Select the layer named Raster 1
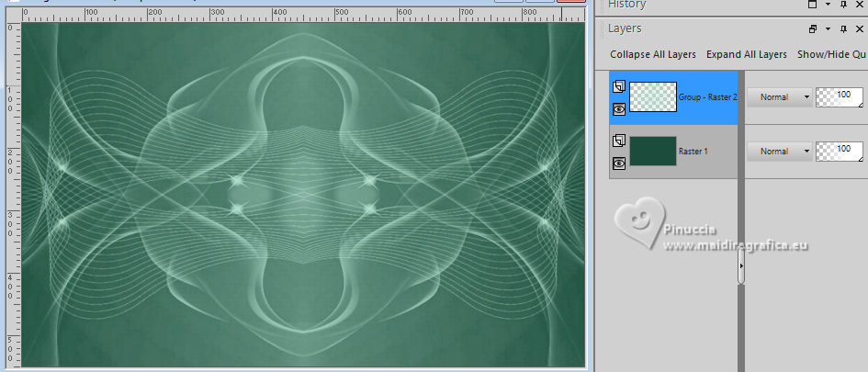Image resolution: width=868 pixels, height=372 pixels. (693, 152)
